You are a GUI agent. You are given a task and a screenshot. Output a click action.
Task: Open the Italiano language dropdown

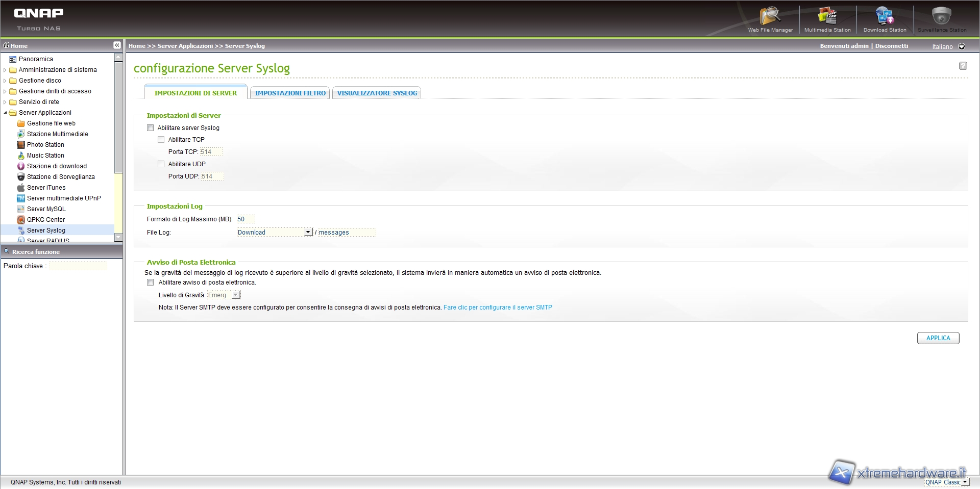pos(962,46)
